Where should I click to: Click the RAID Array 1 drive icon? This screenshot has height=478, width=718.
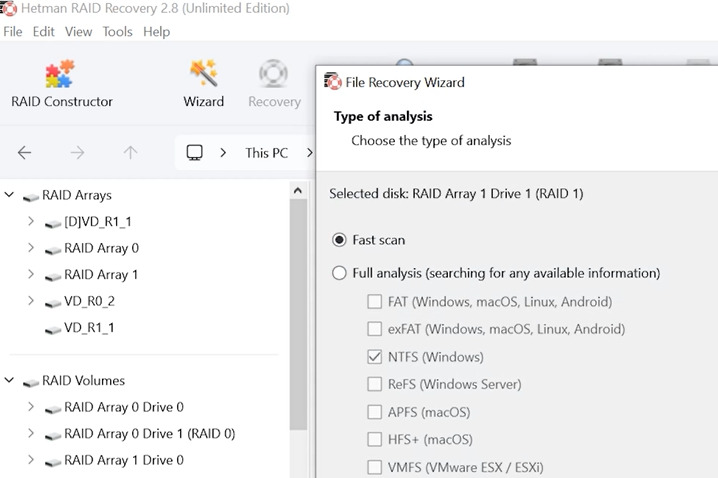(x=53, y=277)
